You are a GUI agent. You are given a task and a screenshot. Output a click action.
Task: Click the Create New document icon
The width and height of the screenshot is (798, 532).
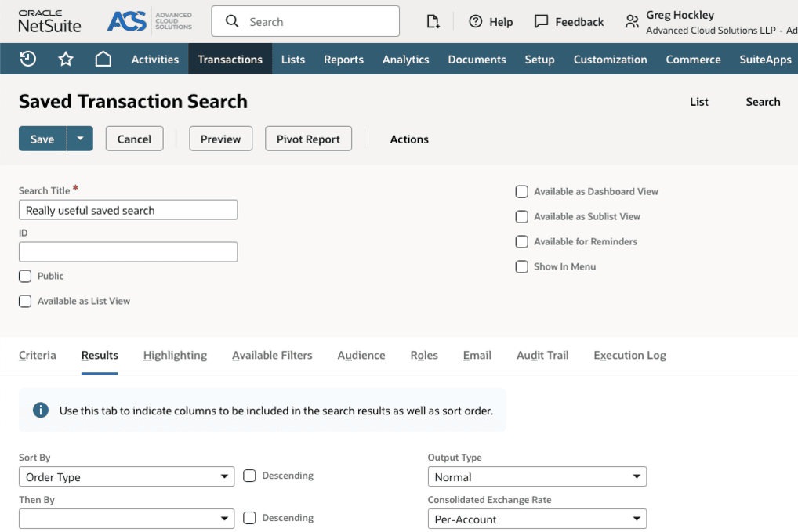coord(433,21)
